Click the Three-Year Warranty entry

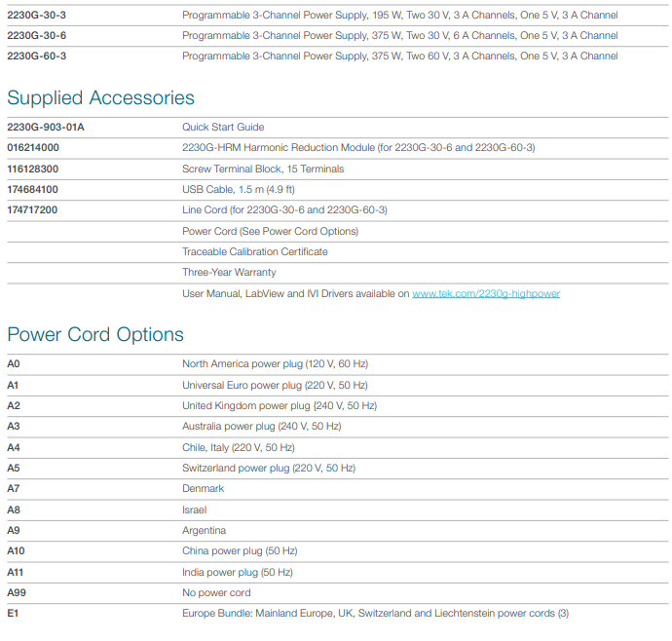(229, 273)
